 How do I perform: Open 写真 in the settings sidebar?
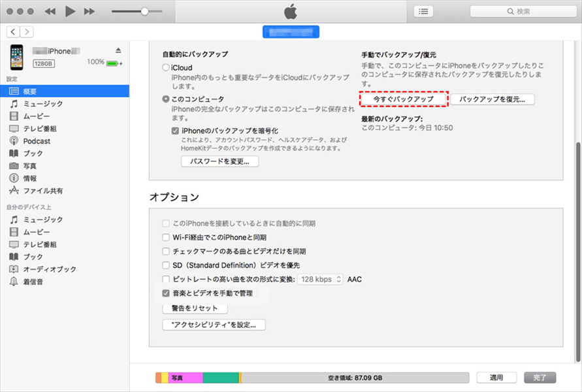pos(30,166)
